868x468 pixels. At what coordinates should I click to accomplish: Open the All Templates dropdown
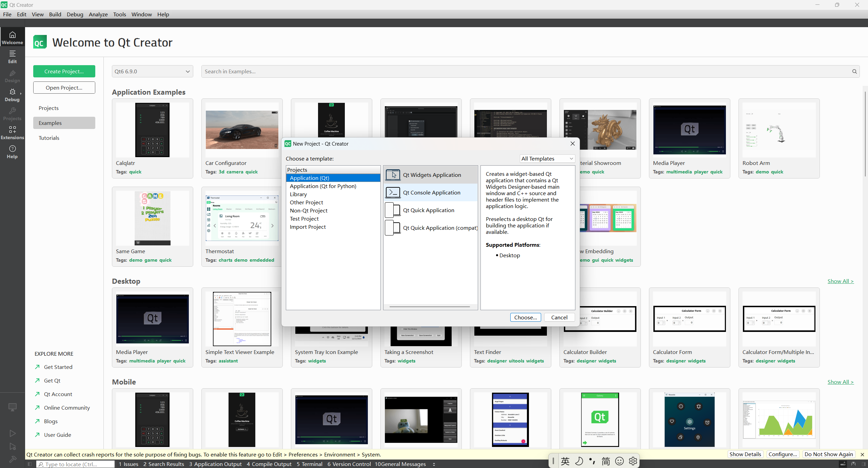(547, 158)
